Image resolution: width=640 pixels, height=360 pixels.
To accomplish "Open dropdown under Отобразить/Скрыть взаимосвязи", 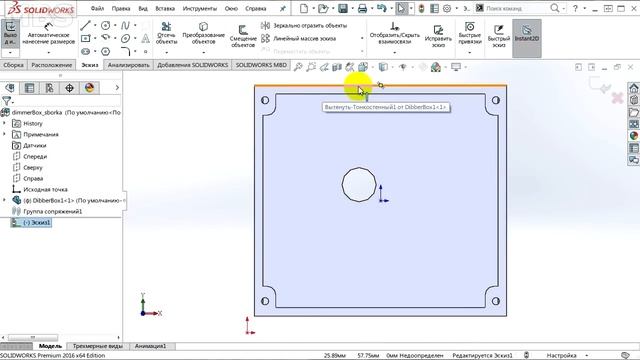I will point(394,53).
